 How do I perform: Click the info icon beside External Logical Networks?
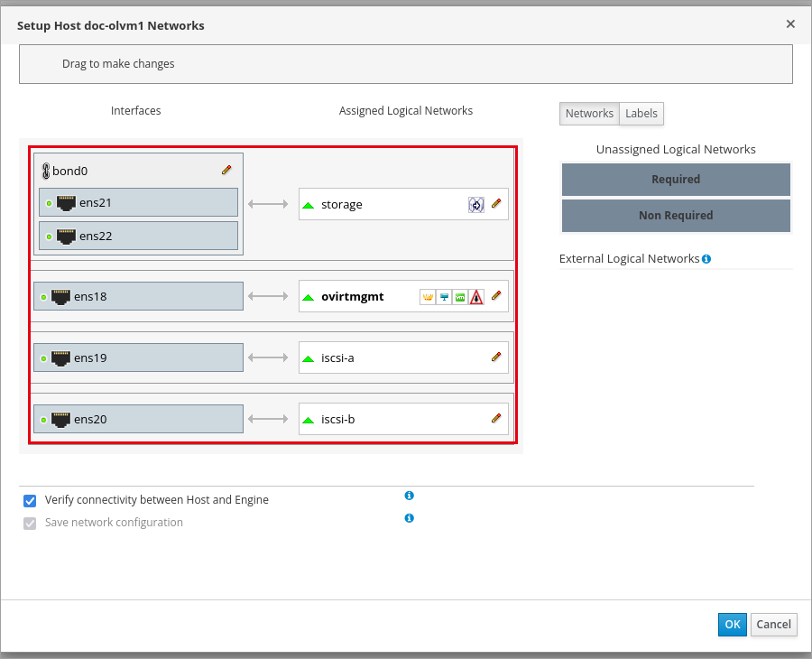tap(706, 259)
